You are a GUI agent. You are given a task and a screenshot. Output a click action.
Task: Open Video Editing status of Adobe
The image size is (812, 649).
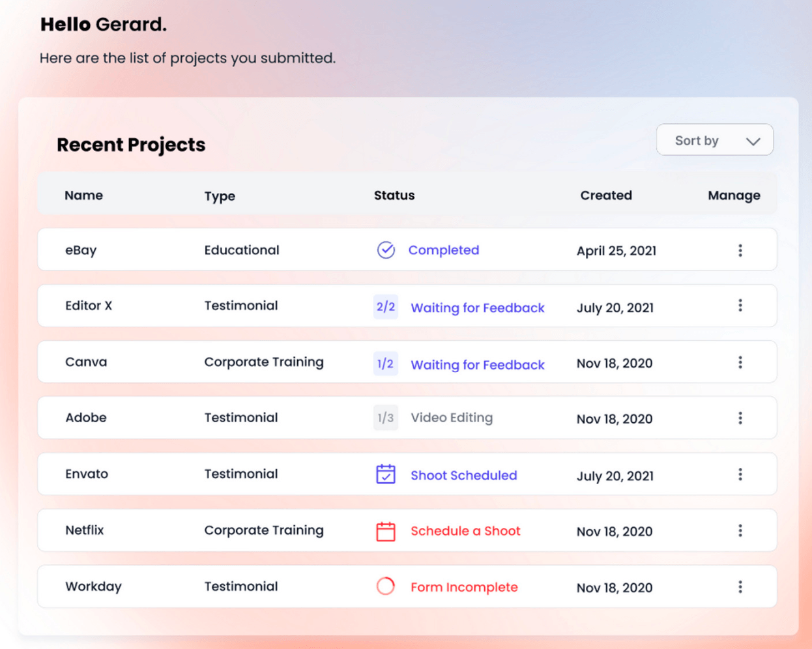(452, 418)
